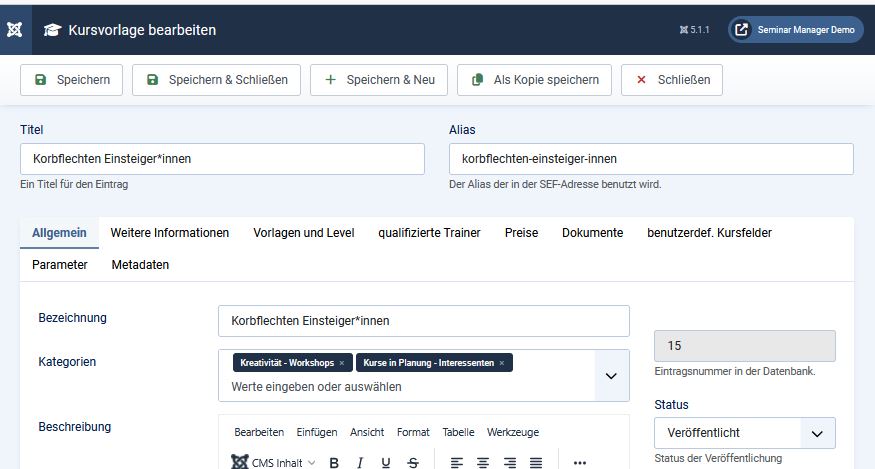The width and height of the screenshot is (875, 469).
Task: Click the Speichern & Schließen button
Action: [217, 80]
